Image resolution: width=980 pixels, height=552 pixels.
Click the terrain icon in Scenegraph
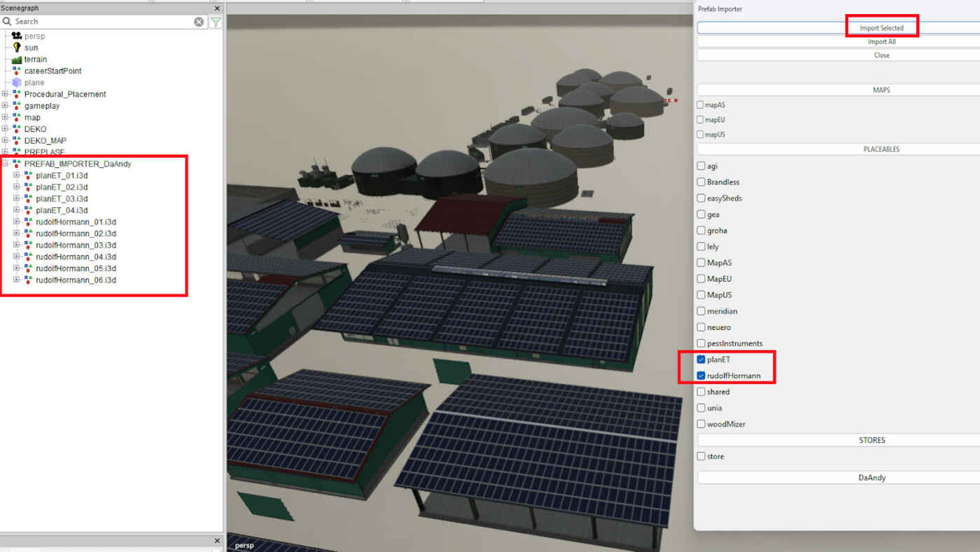point(17,60)
